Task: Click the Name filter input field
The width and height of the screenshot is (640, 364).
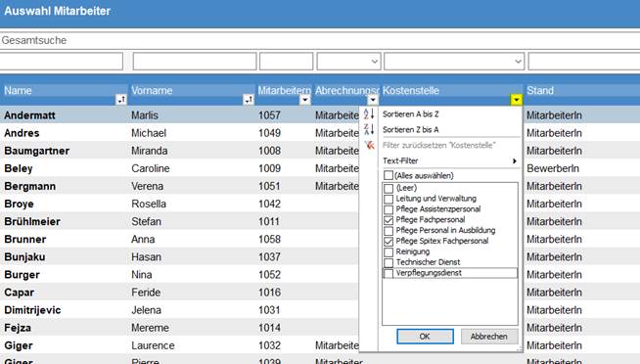Action: [x=62, y=62]
